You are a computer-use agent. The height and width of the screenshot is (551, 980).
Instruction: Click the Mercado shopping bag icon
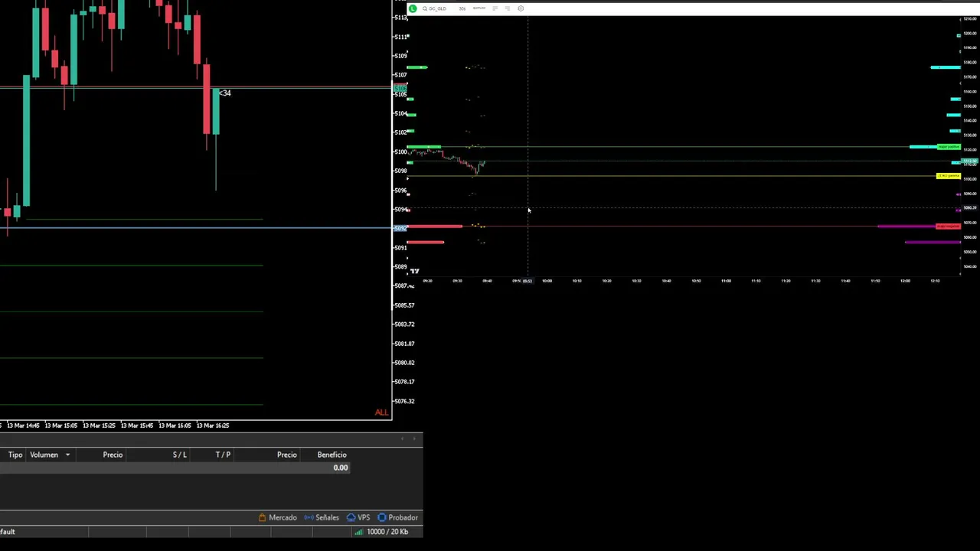[262, 518]
